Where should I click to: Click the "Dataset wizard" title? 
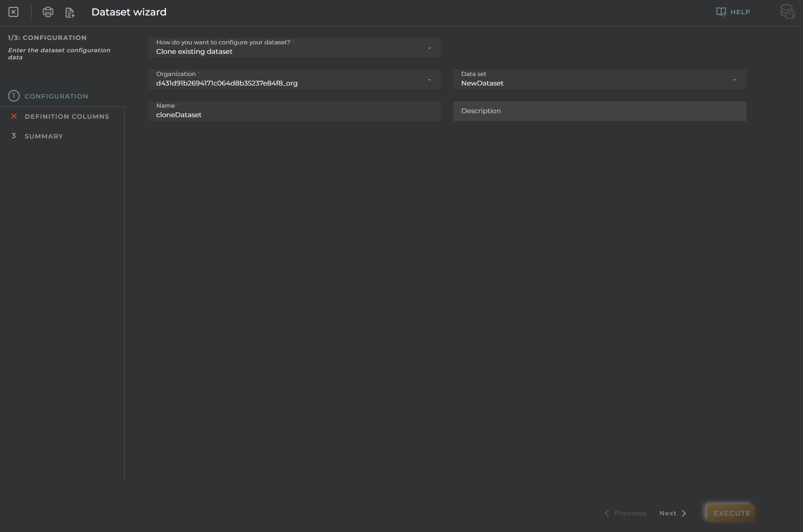[x=129, y=12]
